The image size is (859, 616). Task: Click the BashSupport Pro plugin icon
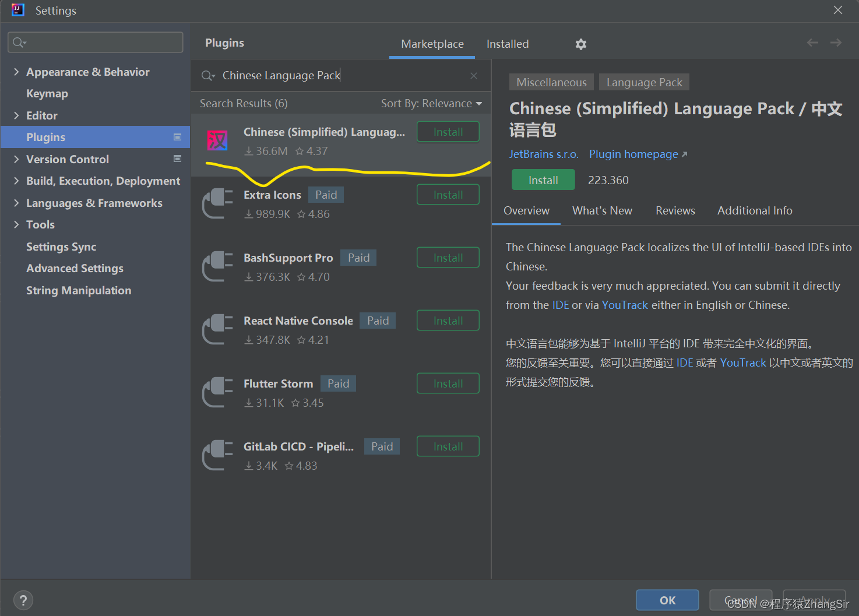coord(217,266)
